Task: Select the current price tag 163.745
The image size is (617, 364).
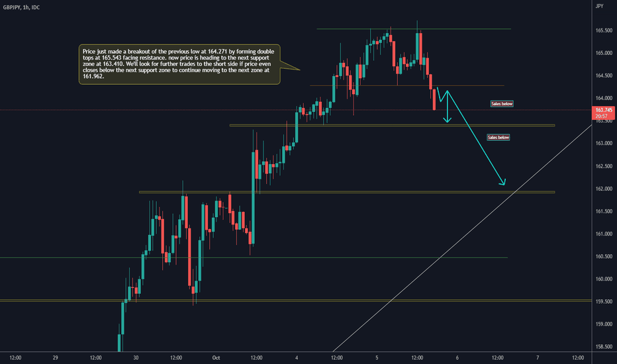Action: (x=603, y=113)
